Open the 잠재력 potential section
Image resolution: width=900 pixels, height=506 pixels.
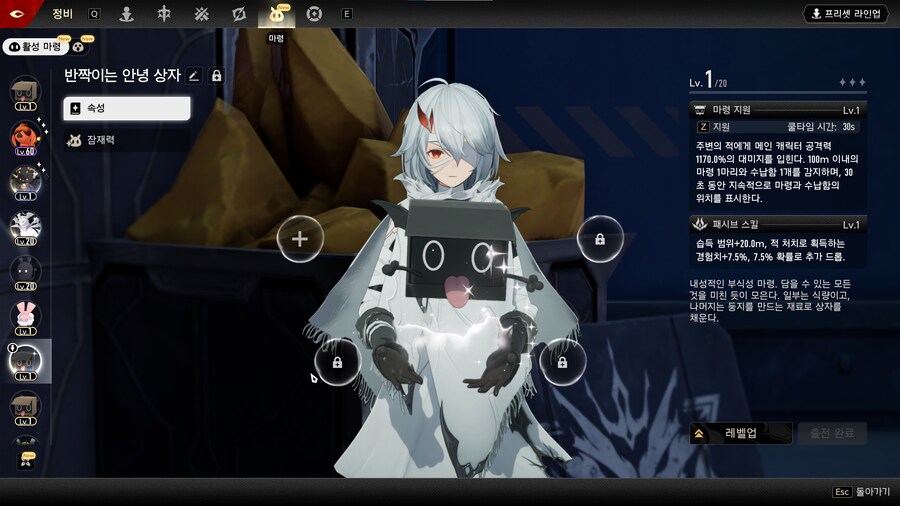tap(126, 140)
